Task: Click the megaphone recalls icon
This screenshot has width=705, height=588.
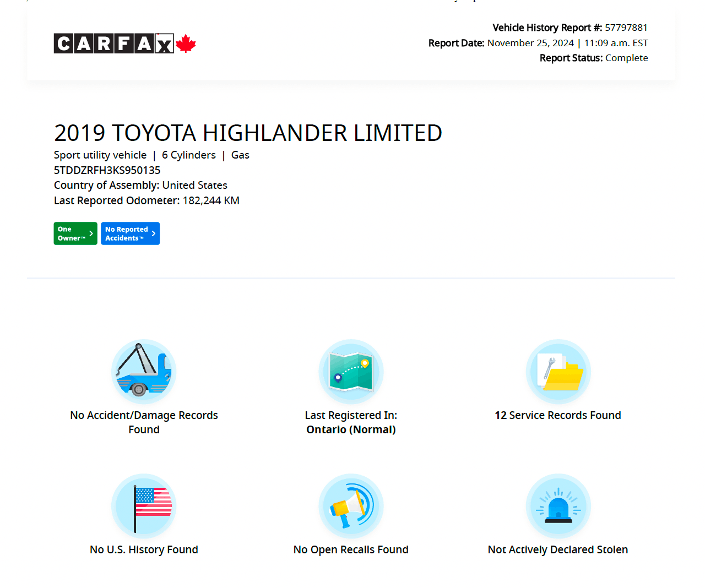Action: pyautogui.click(x=351, y=506)
